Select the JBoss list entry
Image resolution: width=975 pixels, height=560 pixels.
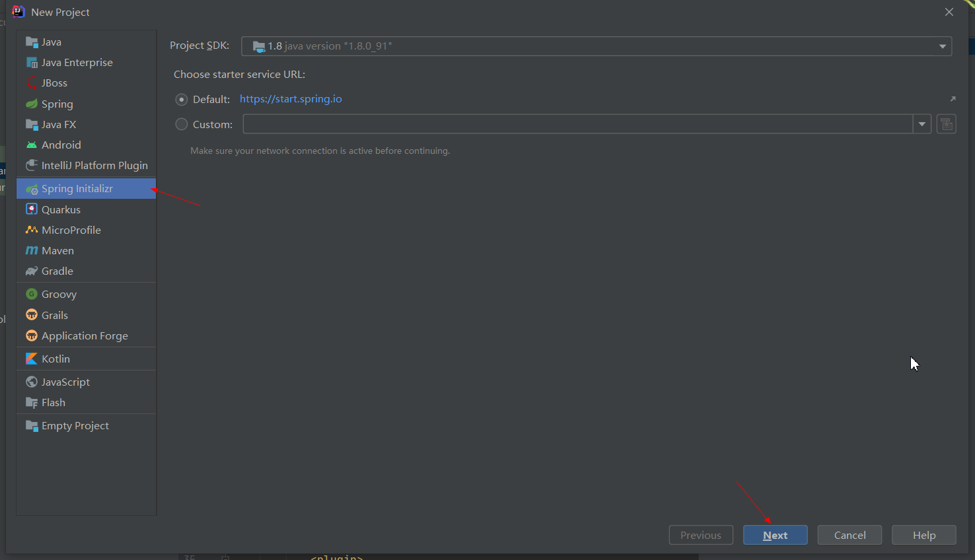coord(86,83)
